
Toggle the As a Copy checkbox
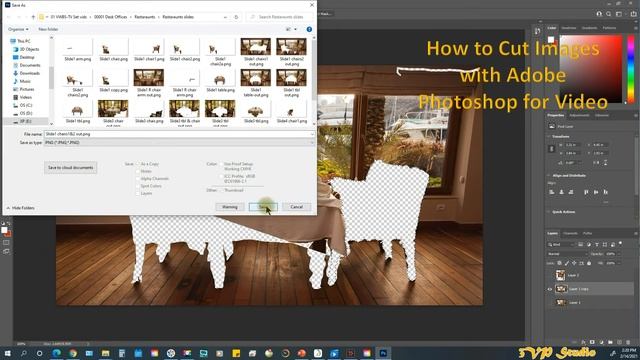138,164
